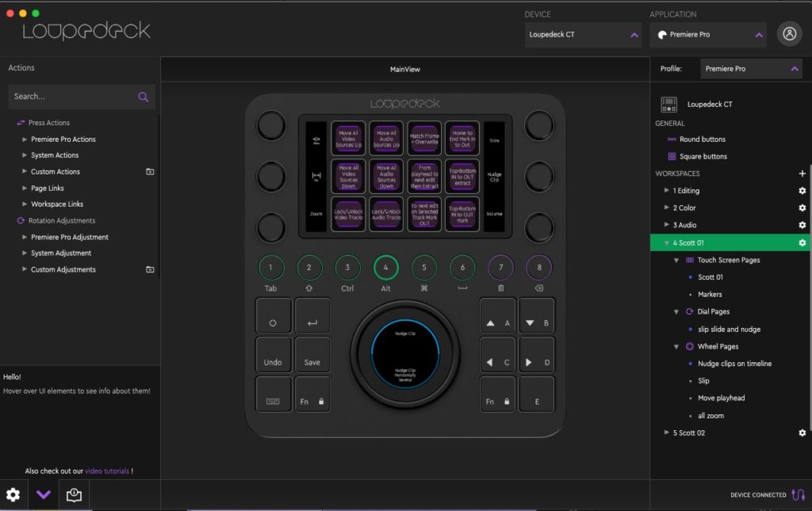This screenshot has height=511, width=812.
Task: Select Top-Bottom IN to OUT extract button
Action: 462,177
